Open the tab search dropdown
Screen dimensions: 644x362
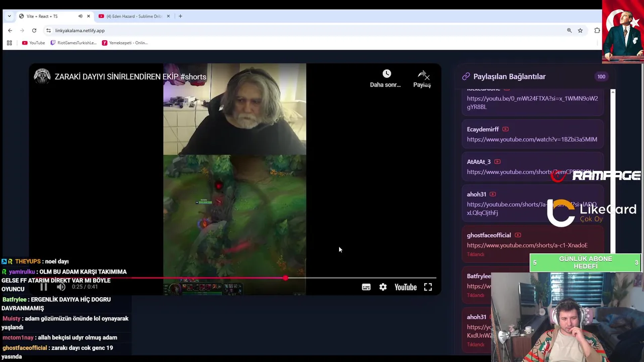coord(9,16)
